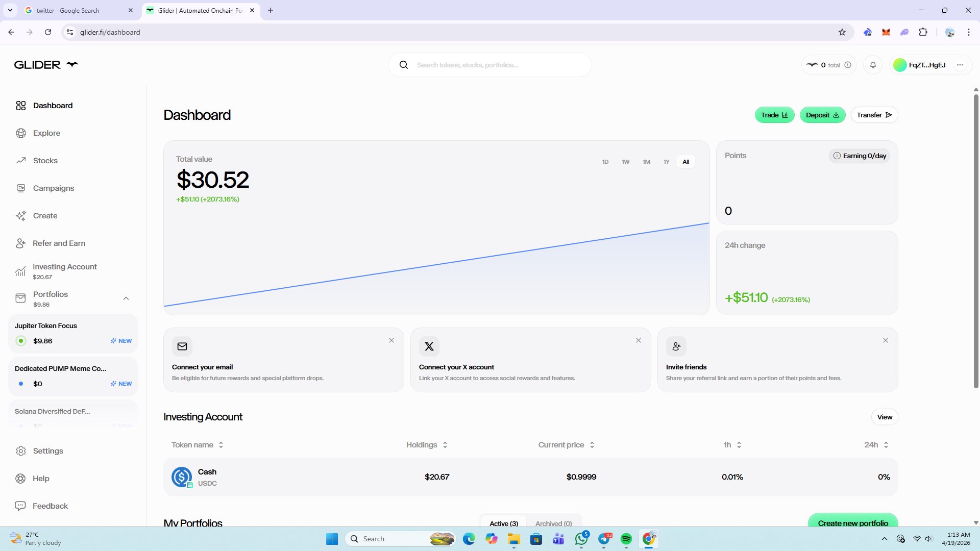The width and height of the screenshot is (980, 551).
Task: Click the notification bell icon
Action: 873,65
